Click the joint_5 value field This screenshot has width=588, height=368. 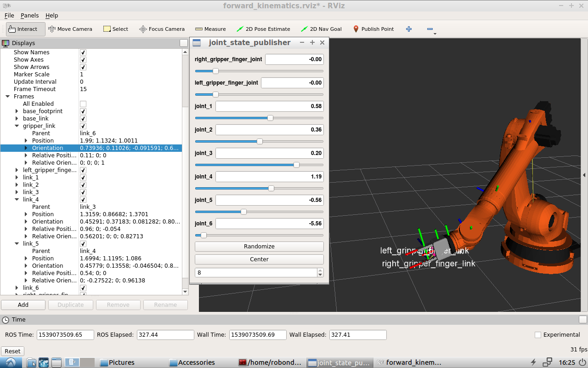[270, 200]
